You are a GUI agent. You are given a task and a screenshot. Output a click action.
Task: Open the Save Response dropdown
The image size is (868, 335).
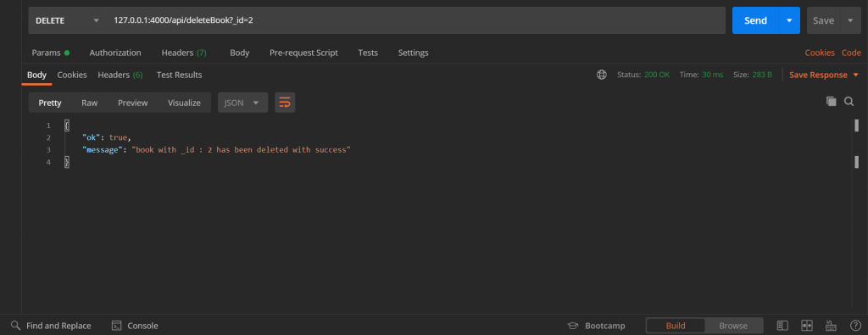pos(824,75)
